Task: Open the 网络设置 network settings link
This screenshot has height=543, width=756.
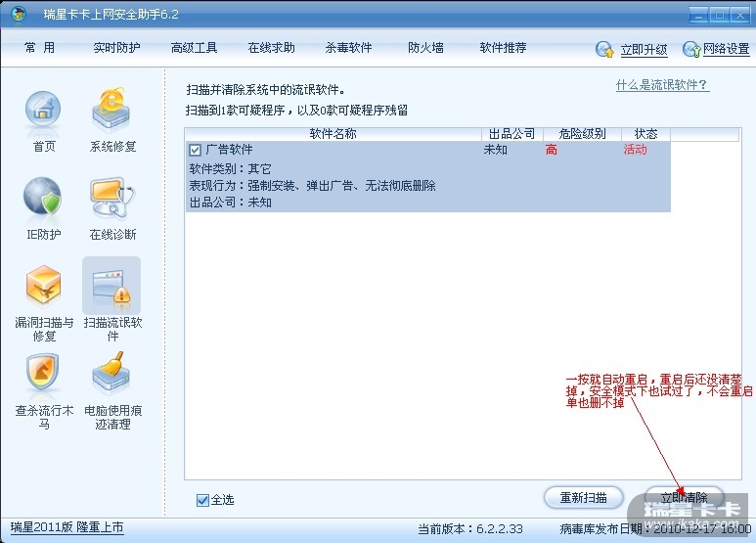Action: coord(726,49)
